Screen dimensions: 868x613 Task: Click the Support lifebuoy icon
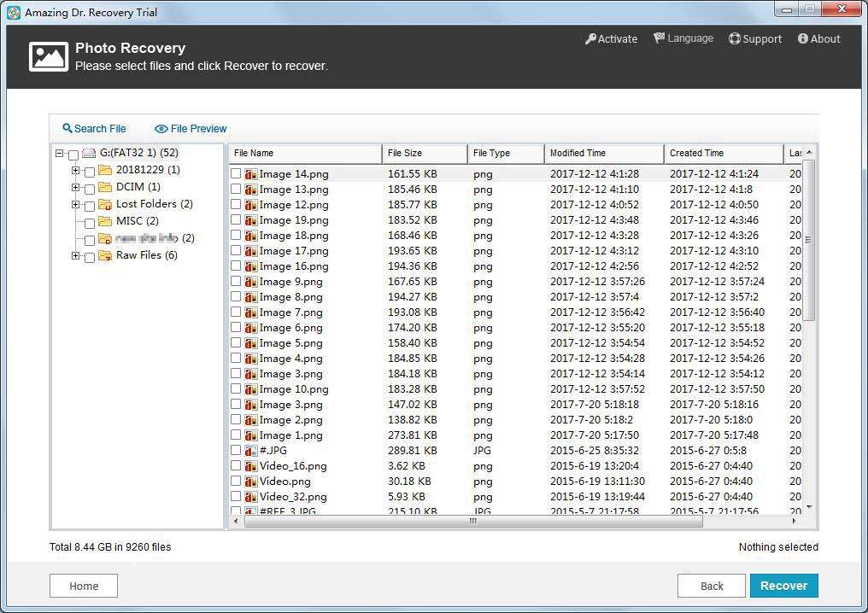pos(734,38)
